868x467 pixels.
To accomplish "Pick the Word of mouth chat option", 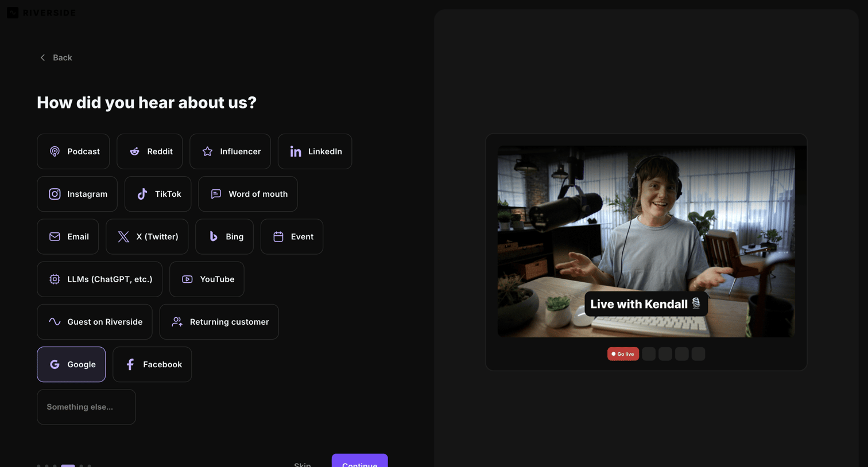I will coord(247,194).
